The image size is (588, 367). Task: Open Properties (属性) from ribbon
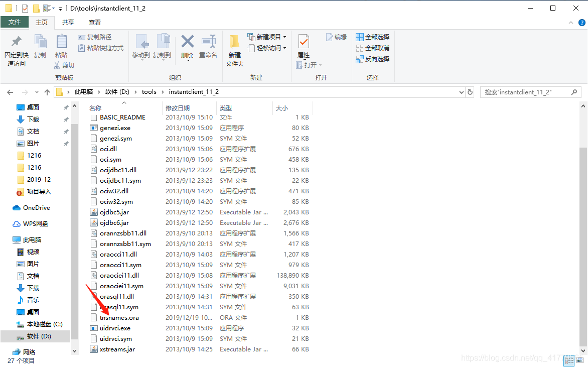click(x=304, y=47)
